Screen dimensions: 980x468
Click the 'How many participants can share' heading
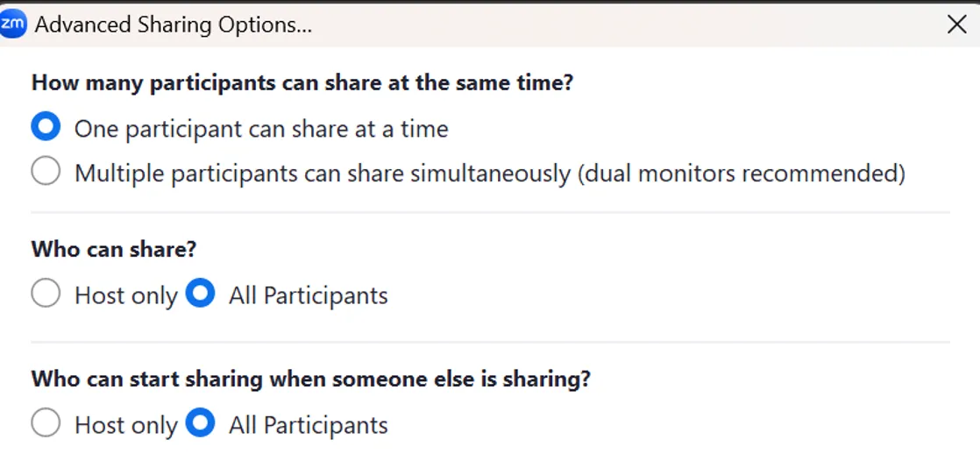tap(302, 84)
